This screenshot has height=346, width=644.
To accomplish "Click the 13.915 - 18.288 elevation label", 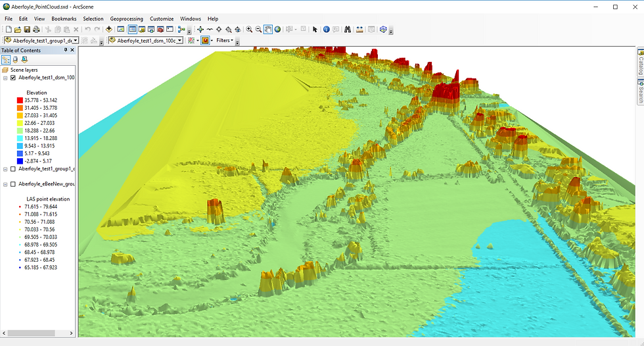I will [x=41, y=138].
